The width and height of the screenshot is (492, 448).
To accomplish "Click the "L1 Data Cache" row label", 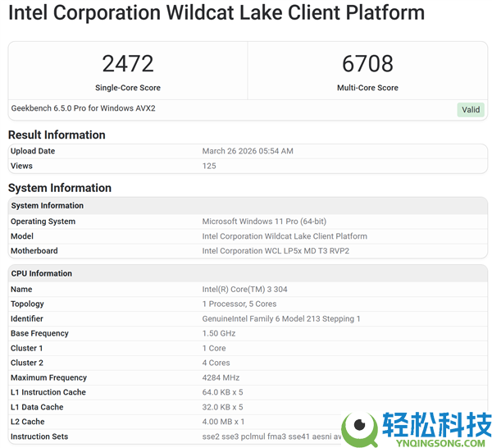I will pos(37,407).
